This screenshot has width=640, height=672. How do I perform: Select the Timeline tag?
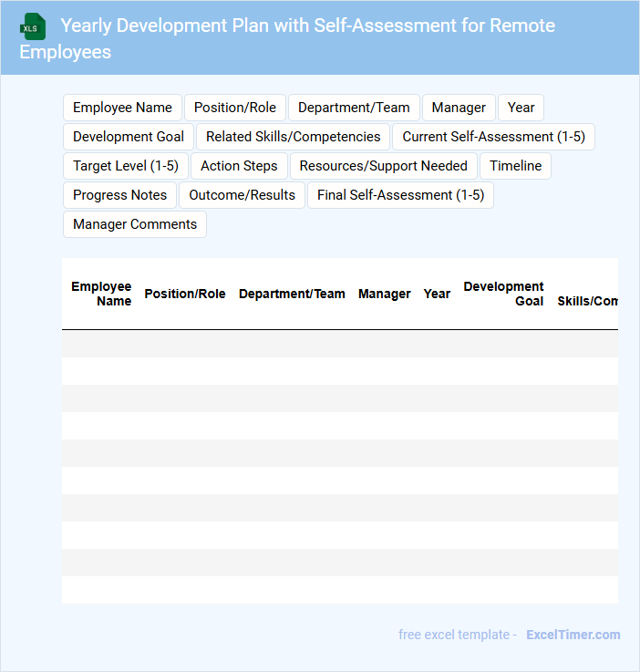point(515,166)
